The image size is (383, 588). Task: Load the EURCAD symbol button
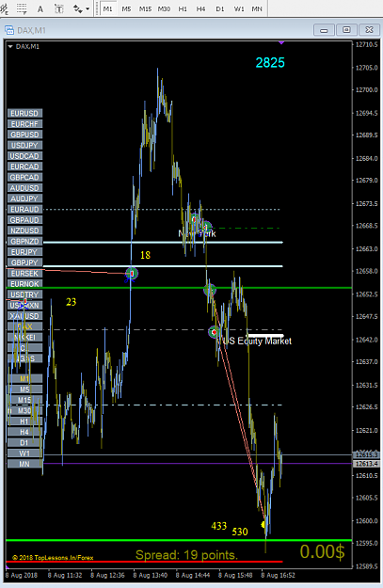point(24,167)
